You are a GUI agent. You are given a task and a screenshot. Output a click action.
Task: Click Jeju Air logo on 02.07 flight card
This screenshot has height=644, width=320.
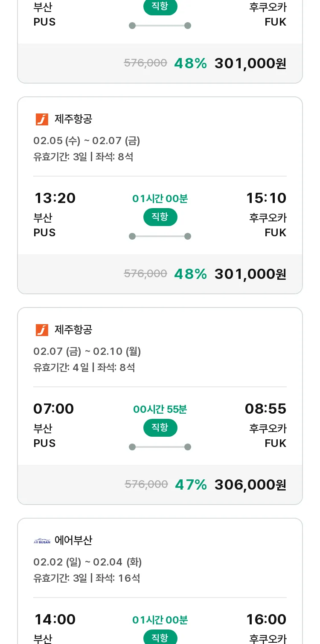pyautogui.click(x=42, y=330)
